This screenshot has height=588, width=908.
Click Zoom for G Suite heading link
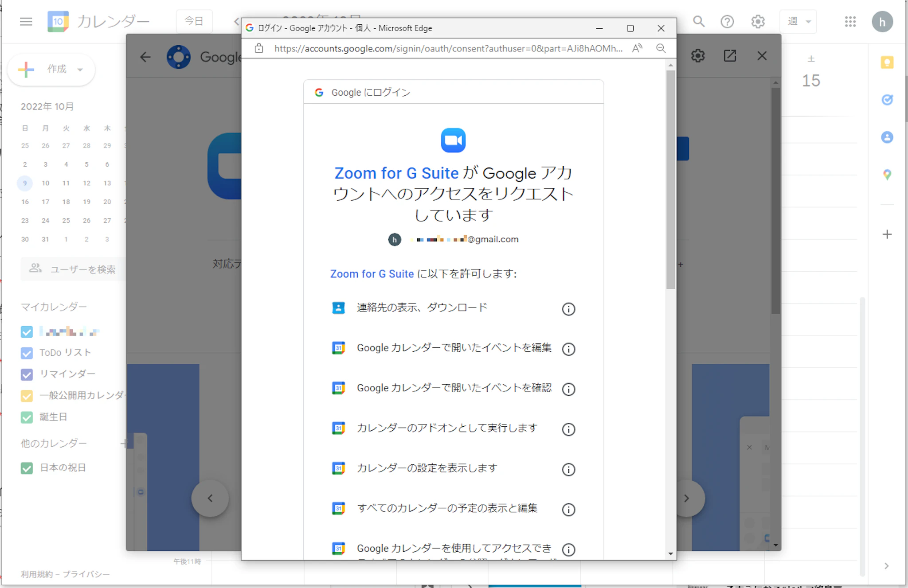[396, 173]
